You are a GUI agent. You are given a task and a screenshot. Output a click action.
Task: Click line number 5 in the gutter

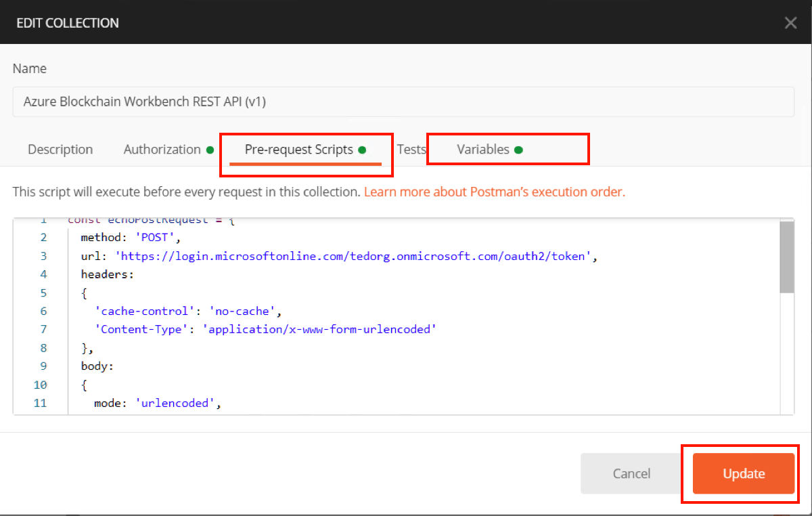click(43, 293)
